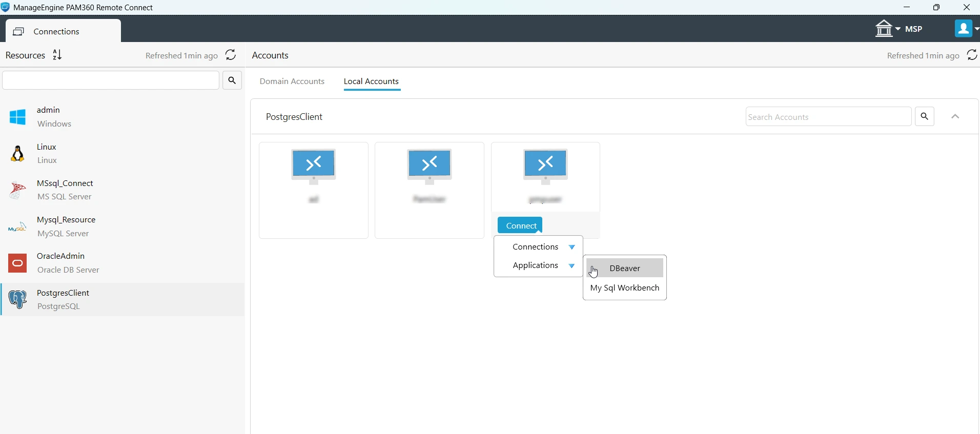
Task: Focus the resource search field
Action: pyautogui.click(x=111, y=80)
